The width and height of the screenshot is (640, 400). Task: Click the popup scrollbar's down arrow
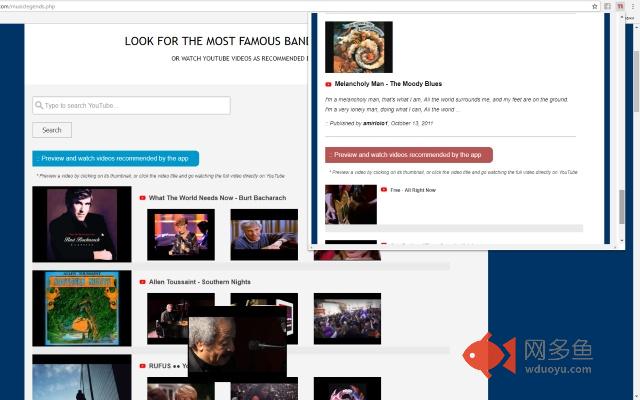tap(622, 241)
